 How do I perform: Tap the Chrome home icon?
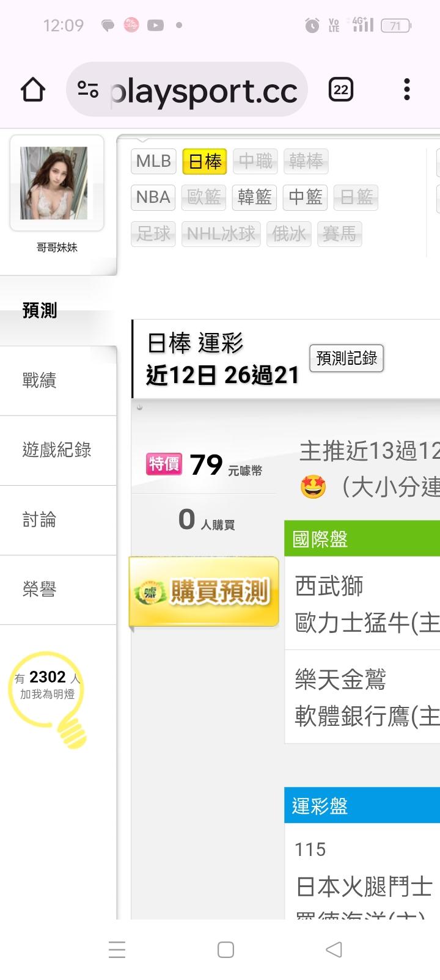[x=33, y=90]
